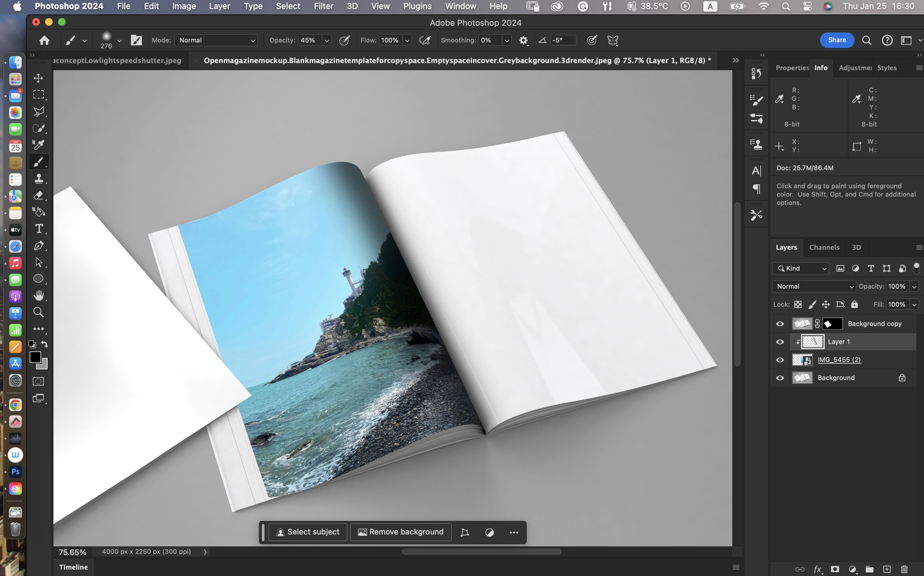The height and width of the screenshot is (576, 924).
Task: Open the brush Mode dropdown
Action: 216,40
